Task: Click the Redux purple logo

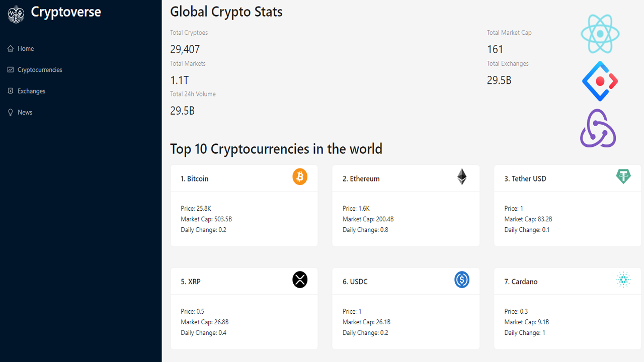Action: pyautogui.click(x=598, y=128)
